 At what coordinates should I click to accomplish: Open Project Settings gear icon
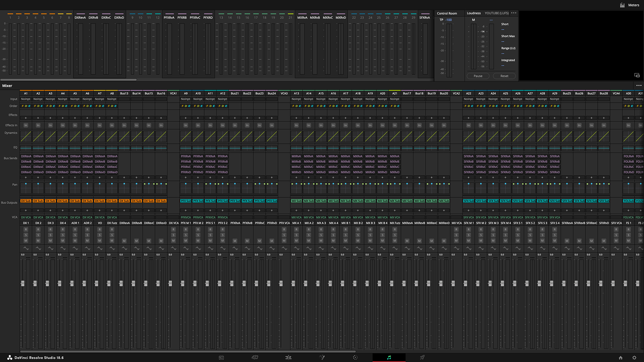click(634, 358)
